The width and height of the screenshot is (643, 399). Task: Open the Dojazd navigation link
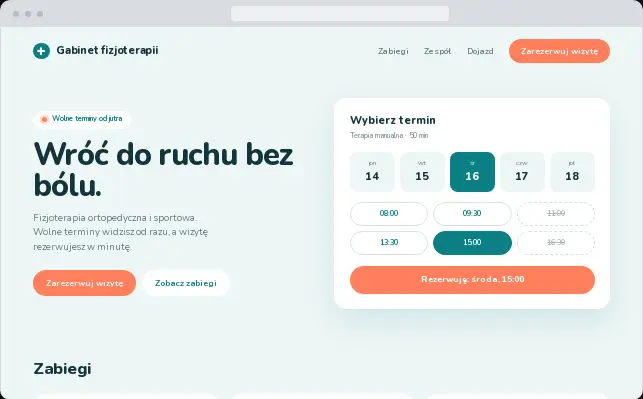[x=480, y=51]
